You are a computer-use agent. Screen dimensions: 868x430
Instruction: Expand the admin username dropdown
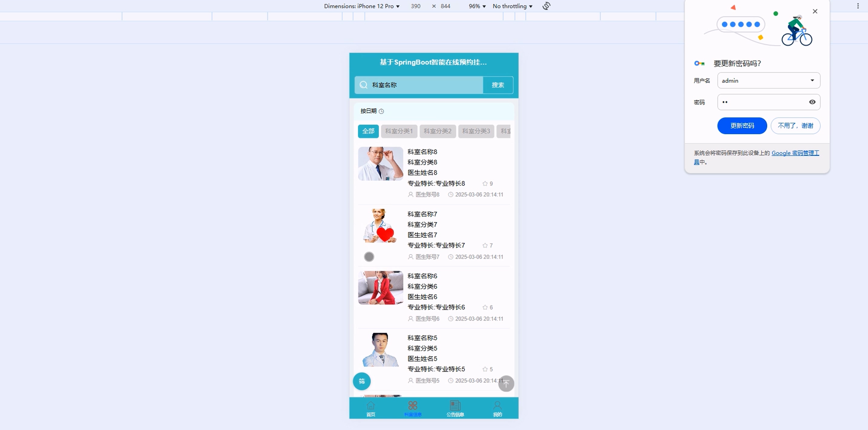812,80
